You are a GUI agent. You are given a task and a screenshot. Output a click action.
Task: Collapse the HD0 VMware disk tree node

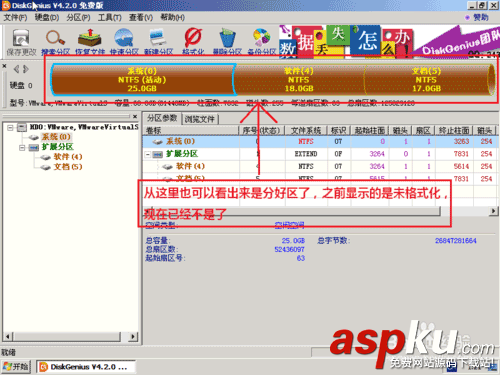[x=10, y=127]
